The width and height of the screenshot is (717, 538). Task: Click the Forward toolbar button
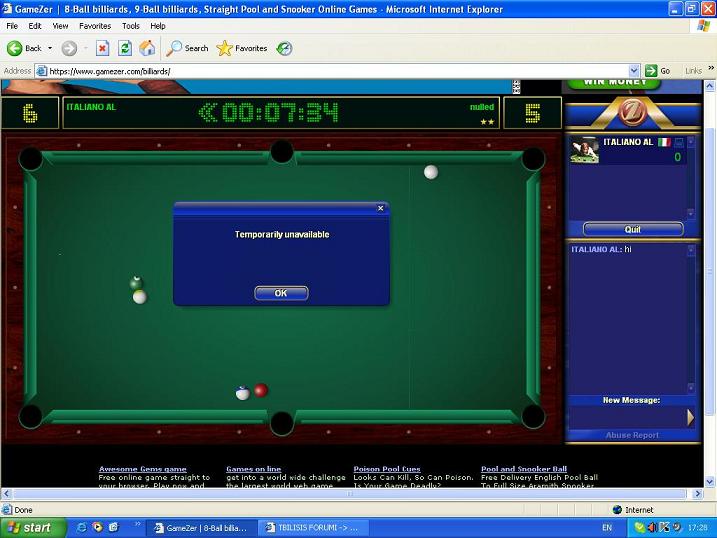coord(69,48)
